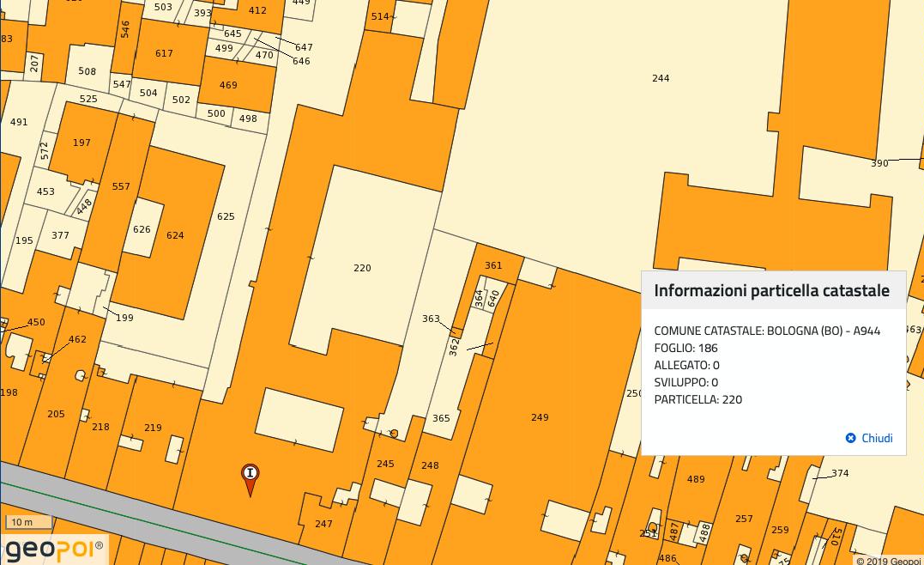Click the Geopoi logo

[x=53, y=548]
